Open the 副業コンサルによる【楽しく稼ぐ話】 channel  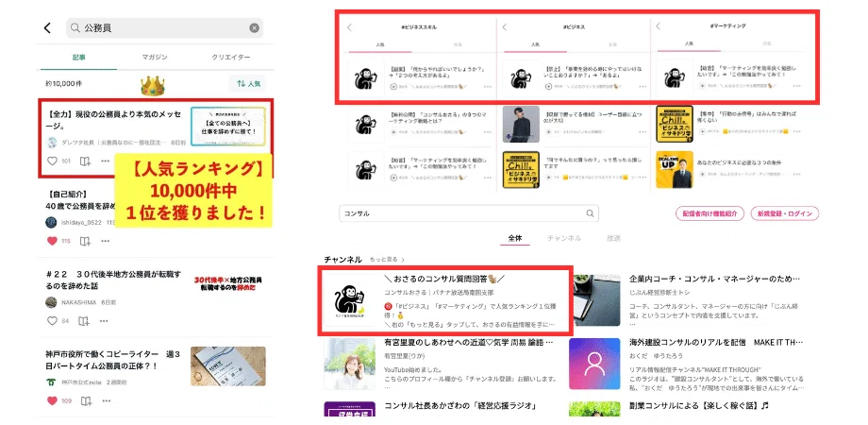699,406
